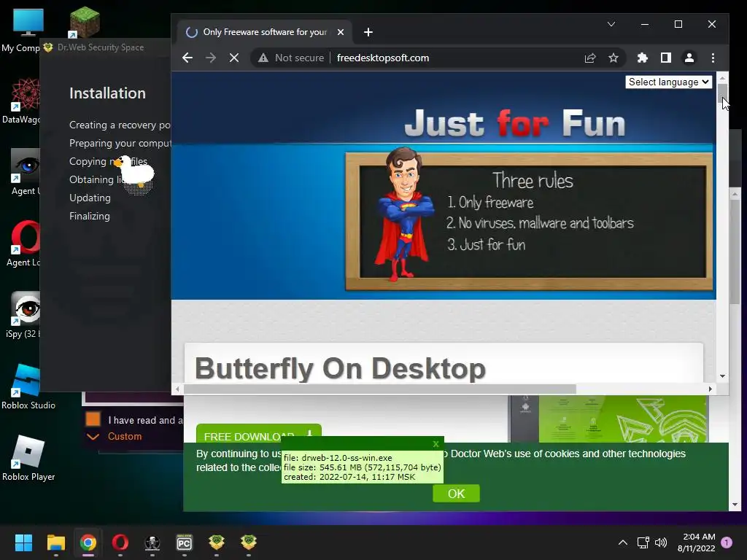
Task: Open the Opera Agent desktop shortcut
Action: coord(24,244)
